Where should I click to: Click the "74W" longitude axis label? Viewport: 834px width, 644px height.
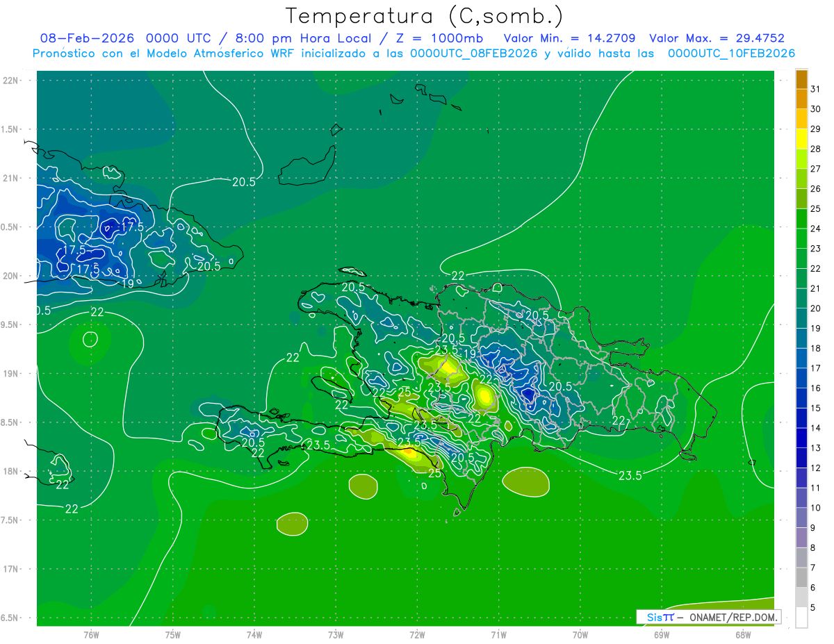(254, 635)
